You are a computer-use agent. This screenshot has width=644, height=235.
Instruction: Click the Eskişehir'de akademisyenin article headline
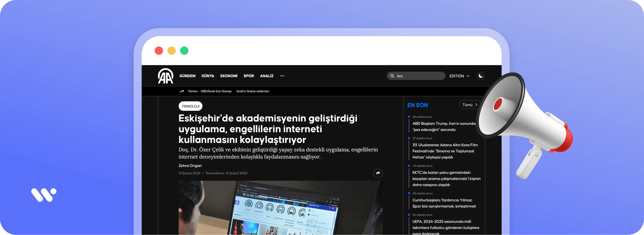pos(268,129)
